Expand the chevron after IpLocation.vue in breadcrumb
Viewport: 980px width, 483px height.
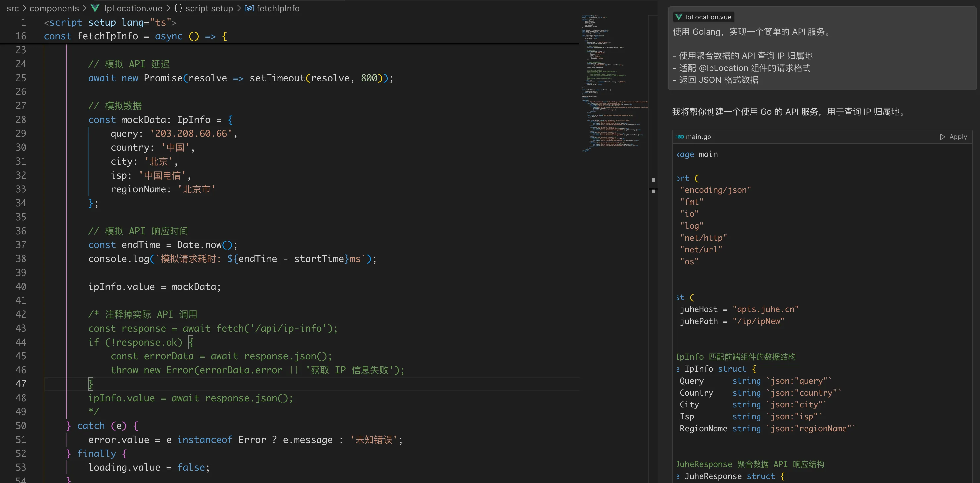(168, 8)
